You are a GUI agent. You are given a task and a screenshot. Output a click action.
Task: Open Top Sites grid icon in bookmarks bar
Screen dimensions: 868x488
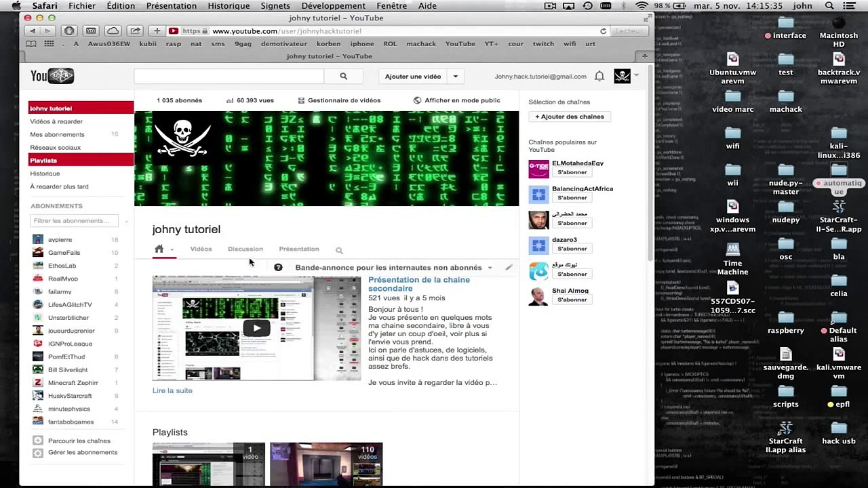[49, 43]
